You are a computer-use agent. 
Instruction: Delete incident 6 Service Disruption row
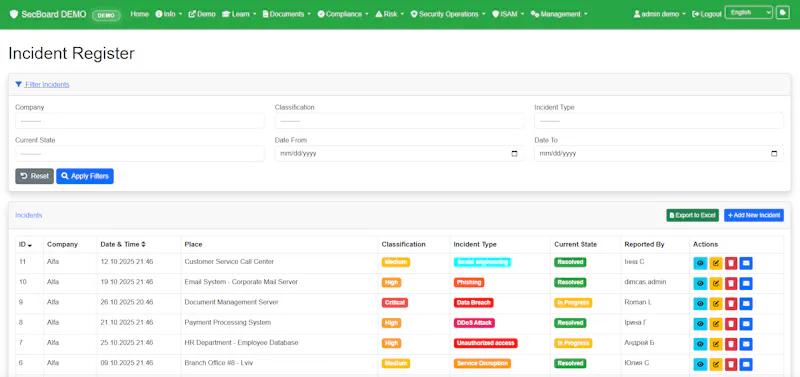[731, 364]
